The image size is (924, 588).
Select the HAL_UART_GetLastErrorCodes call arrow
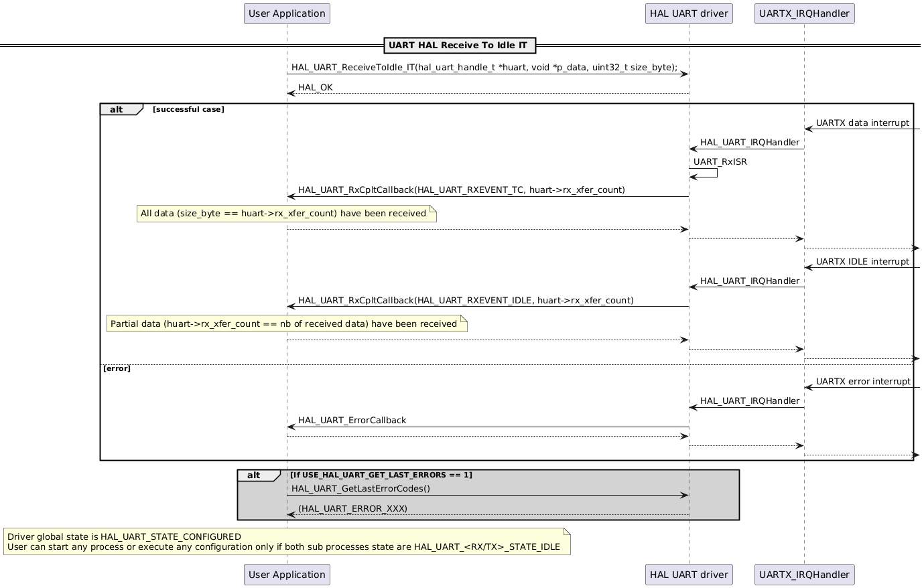488,495
